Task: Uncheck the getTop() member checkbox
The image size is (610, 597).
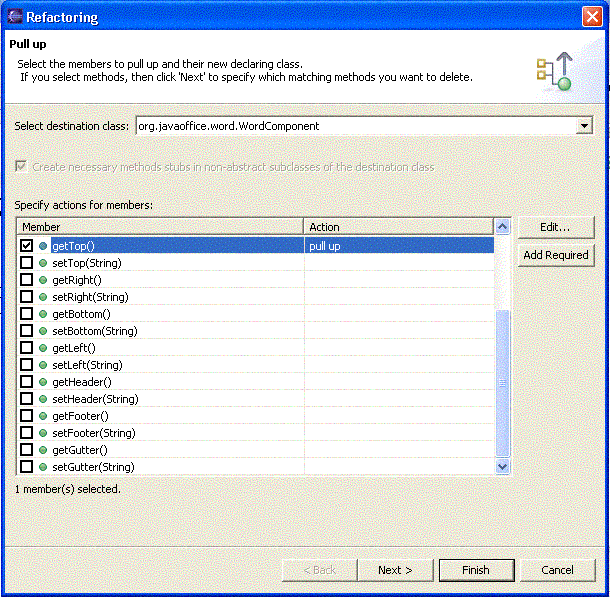Action: [x=27, y=246]
